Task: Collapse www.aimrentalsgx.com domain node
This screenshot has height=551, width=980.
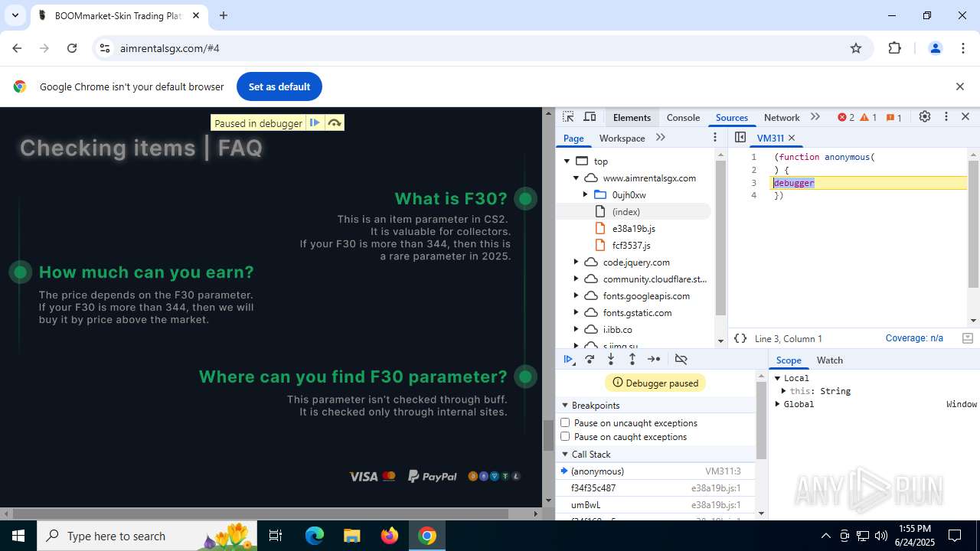Action: (577, 178)
